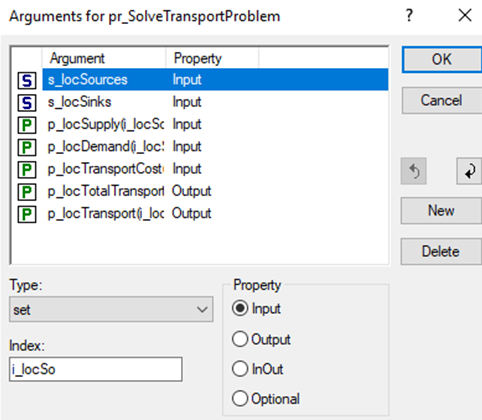This screenshot has height=420, width=482.
Task: Delete the selected argument
Action: point(441,251)
